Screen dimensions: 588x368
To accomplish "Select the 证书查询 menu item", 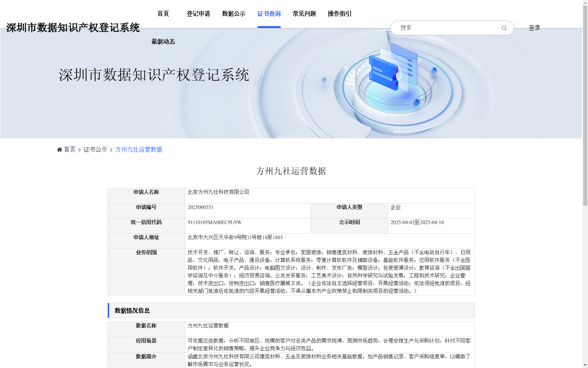I will coord(269,14).
